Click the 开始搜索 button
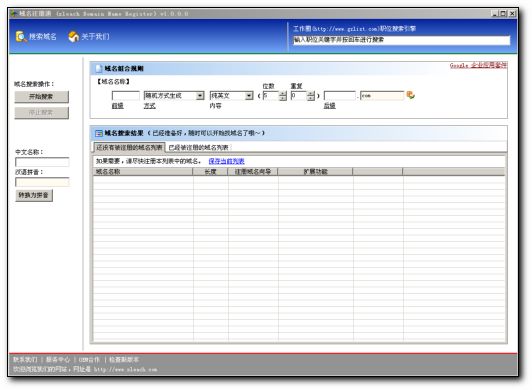 point(41,97)
